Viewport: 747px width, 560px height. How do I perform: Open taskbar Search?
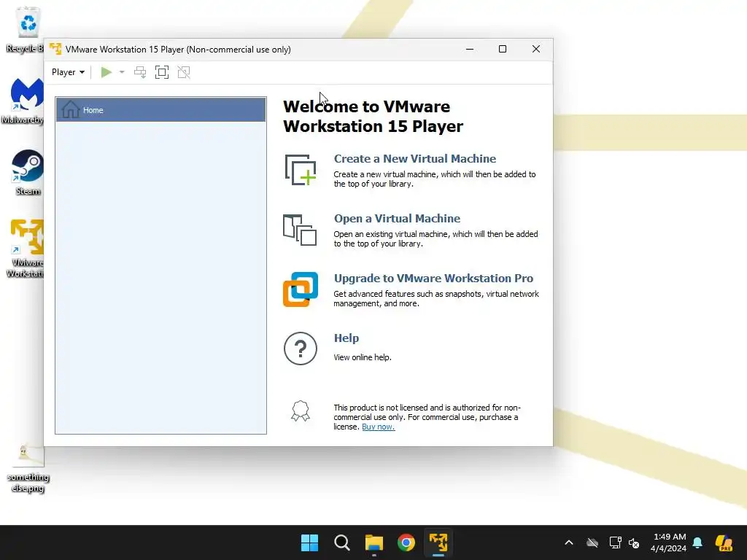342,542
